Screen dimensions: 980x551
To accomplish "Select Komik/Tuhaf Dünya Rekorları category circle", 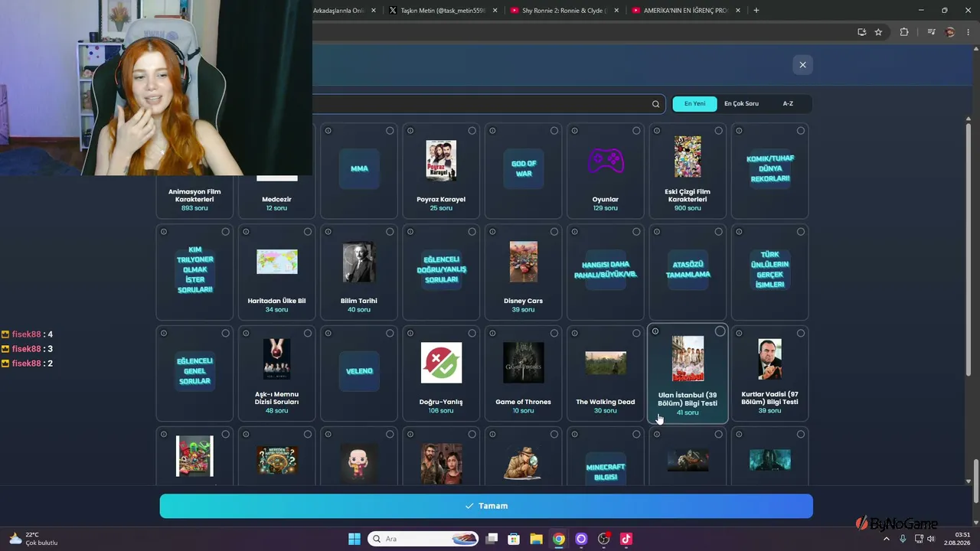I will pyautogui.click(x=801, y=131).
